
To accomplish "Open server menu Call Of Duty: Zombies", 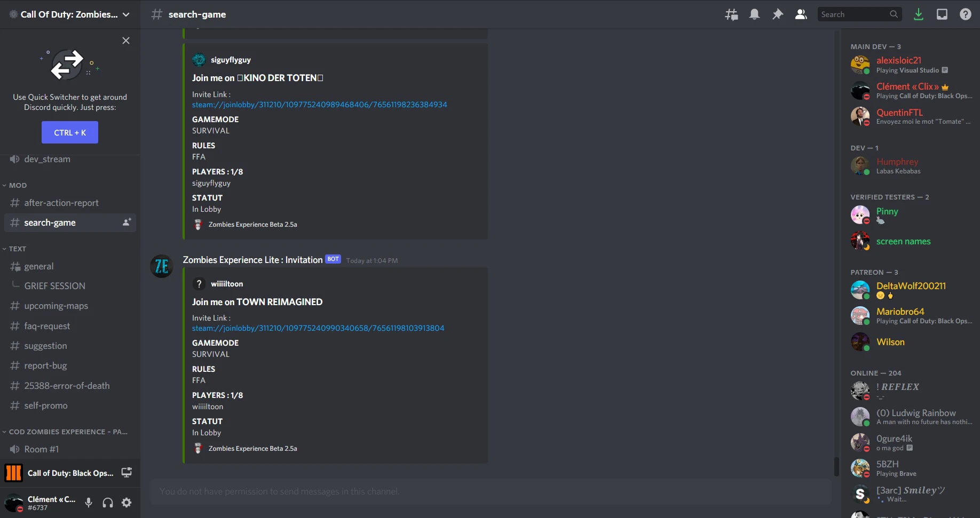I will tap(70, 14).
